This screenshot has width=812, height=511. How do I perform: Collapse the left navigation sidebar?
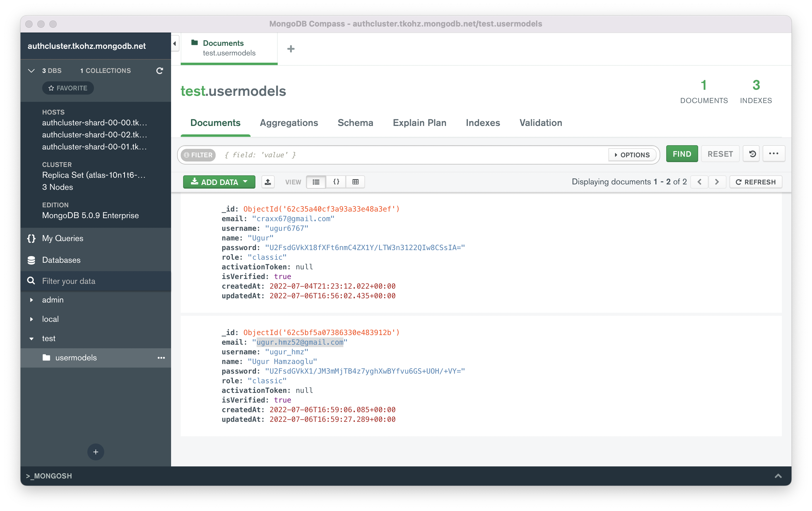(x=175, y=43)
